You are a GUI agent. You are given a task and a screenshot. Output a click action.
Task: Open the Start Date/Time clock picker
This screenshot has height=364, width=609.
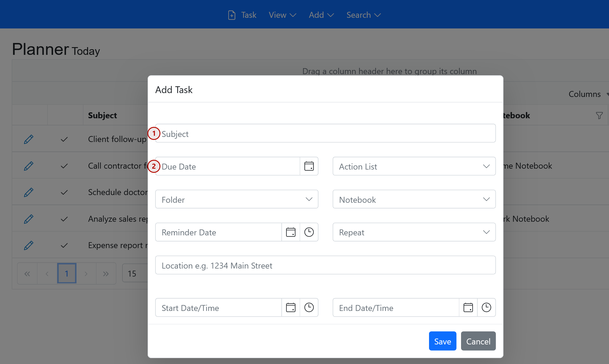309,307
